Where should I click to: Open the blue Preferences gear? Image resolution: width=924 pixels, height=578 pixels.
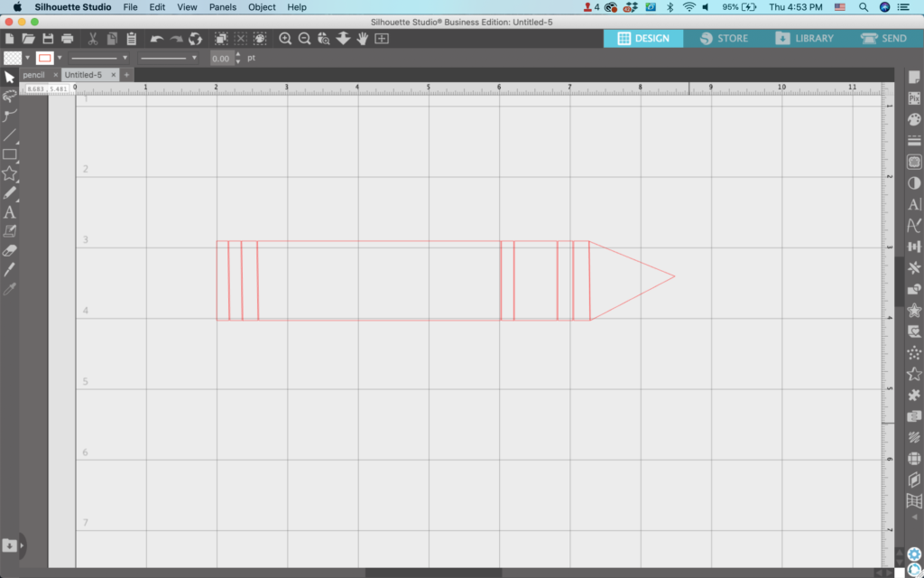click(x=914, y=554)
